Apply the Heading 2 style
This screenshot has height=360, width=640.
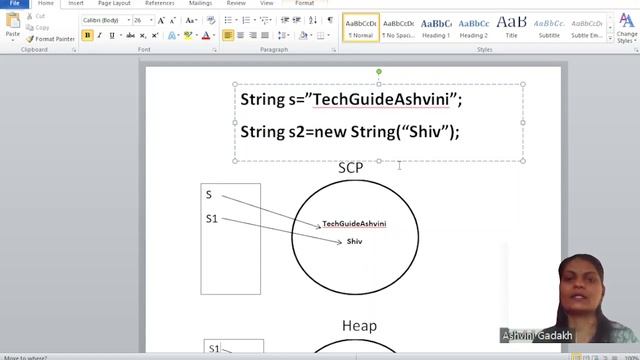473,27
